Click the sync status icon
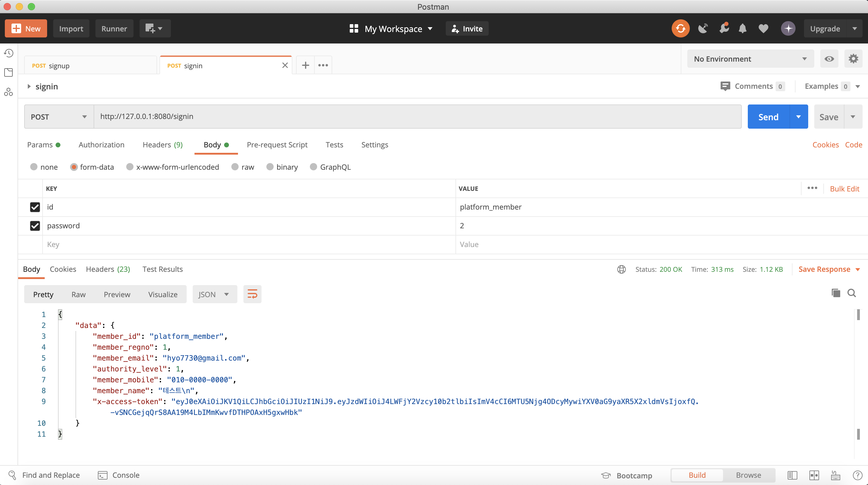 (x=680, y=29)
